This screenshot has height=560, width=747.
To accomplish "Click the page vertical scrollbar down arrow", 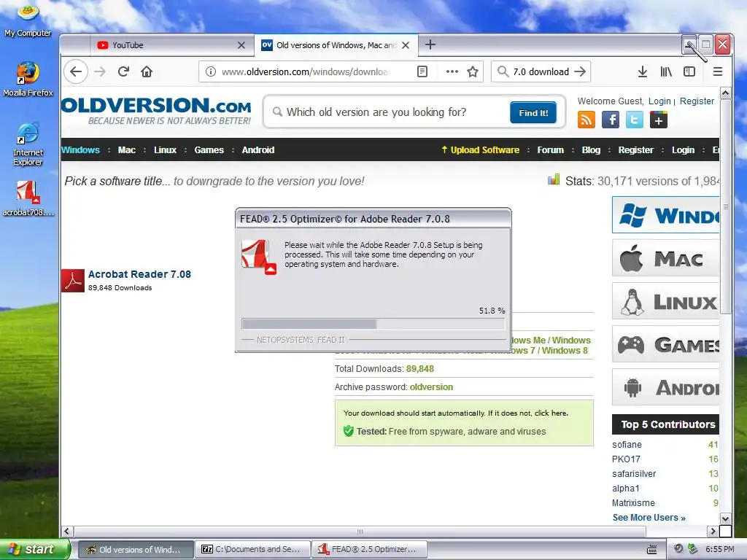I will pos(725,518).
